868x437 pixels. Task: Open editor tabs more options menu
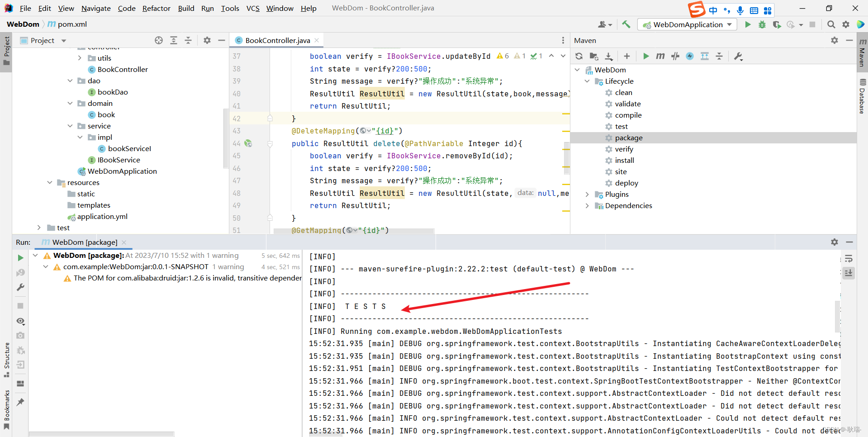click(563, 40)
